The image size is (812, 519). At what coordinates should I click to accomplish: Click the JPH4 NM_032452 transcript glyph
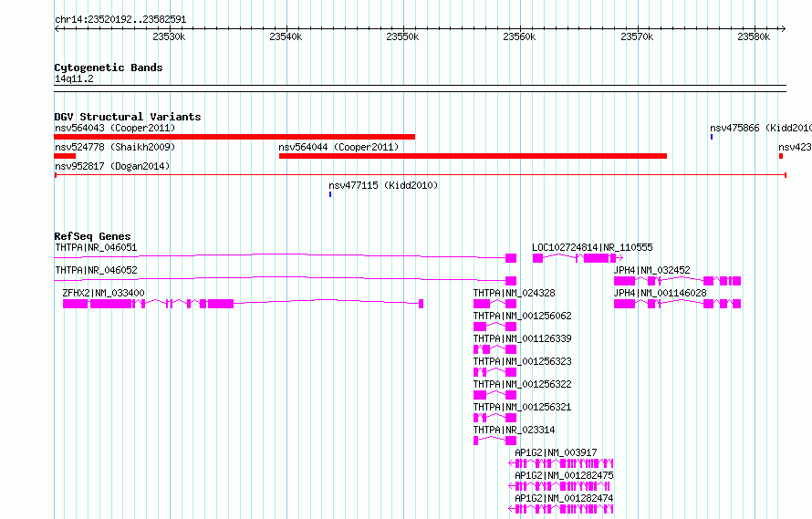(677, 281)
